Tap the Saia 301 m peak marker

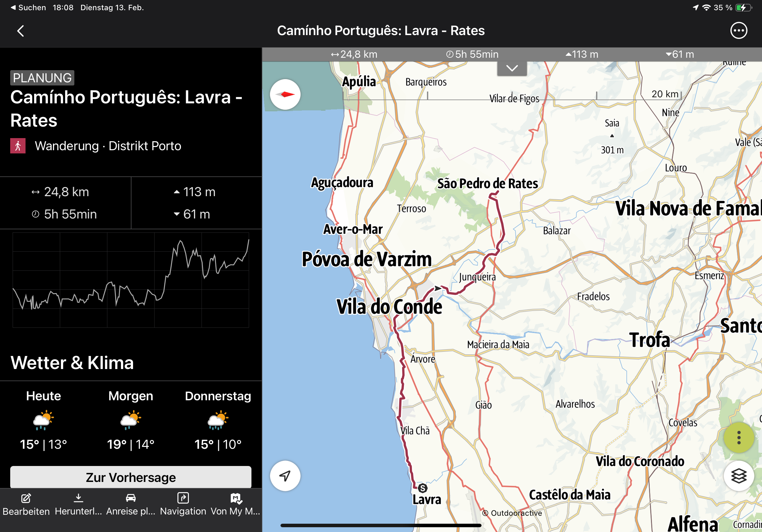[612, 136]
